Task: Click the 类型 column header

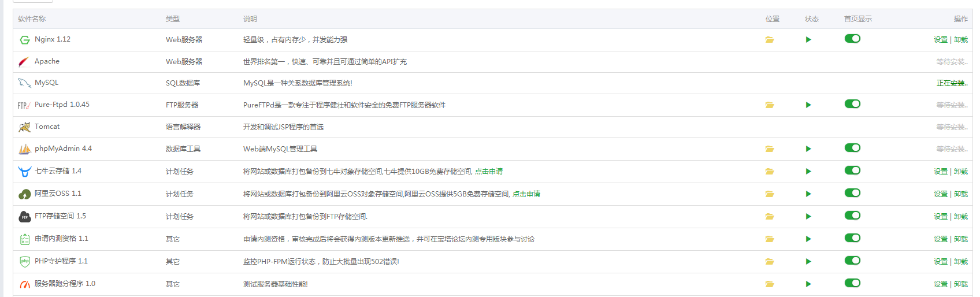Action: pos(173,19)
